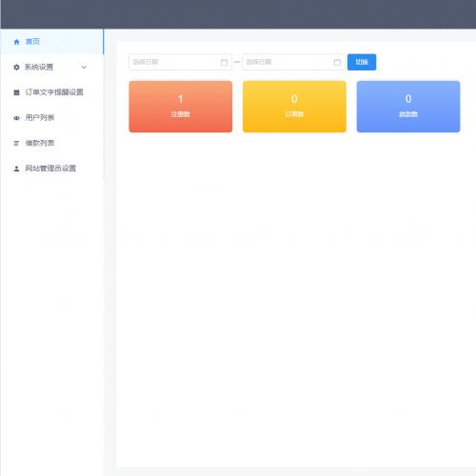Select 网站管理员设置 in sidebar
Viewport: 476px width, 476px height.
(52, 169)
